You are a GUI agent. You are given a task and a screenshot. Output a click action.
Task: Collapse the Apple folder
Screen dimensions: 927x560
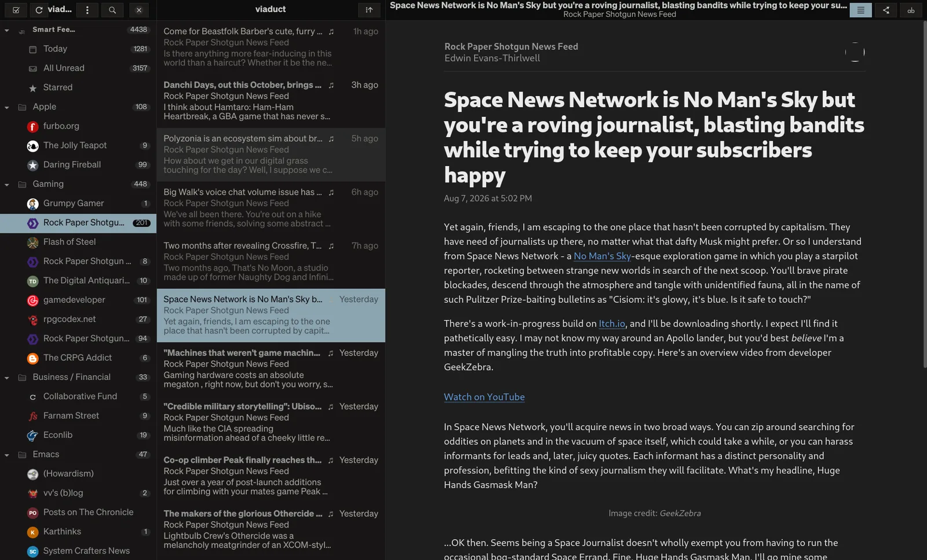7,107
